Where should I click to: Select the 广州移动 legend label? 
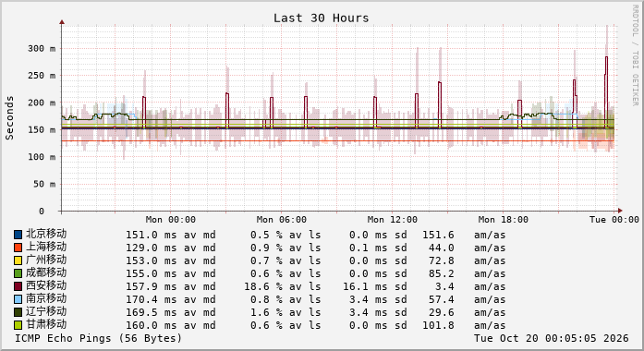click(x=46, y=260)
